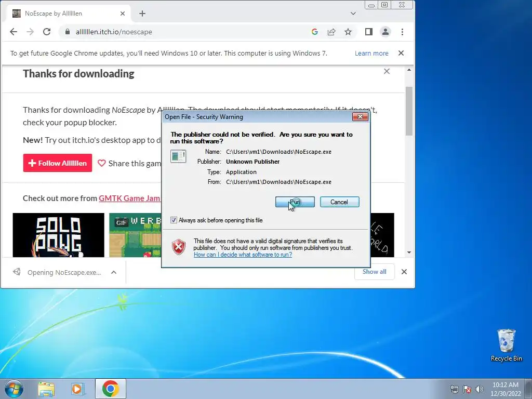Open Windows Explorer from taskbar
532x399 pixels.
pos(46,389)
